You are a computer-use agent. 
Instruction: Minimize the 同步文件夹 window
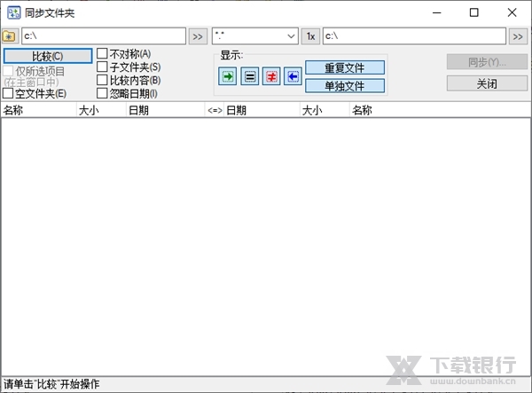(437, 13)
